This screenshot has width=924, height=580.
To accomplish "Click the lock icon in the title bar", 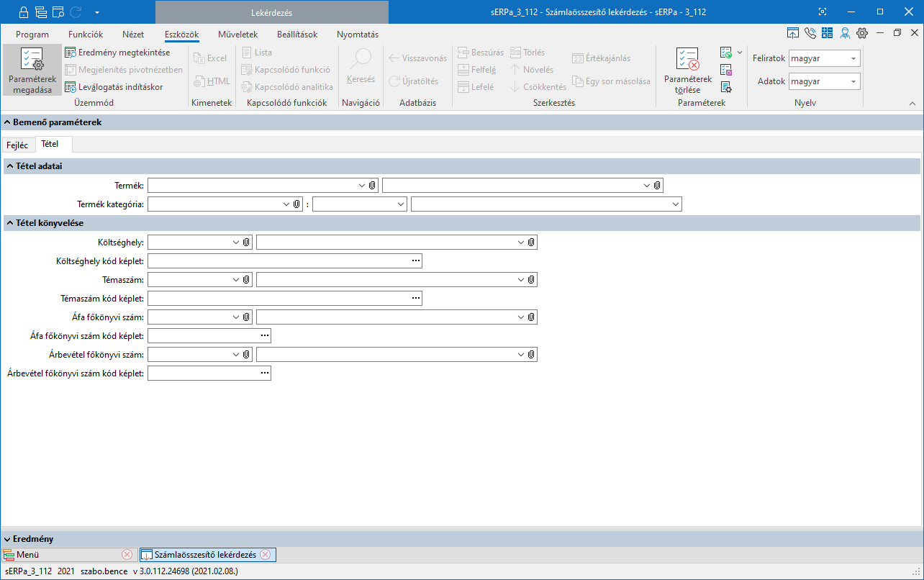I will 23,12.
